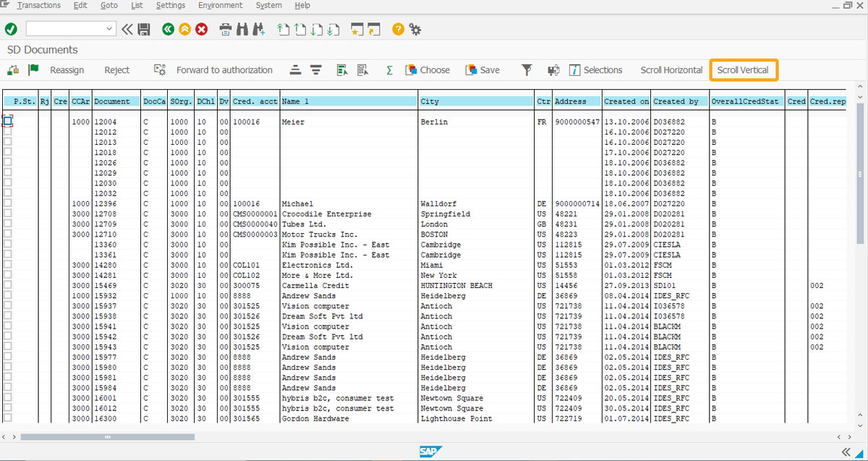Click the generate shortcut icon

pyautogui.click(x=374, y=29)
